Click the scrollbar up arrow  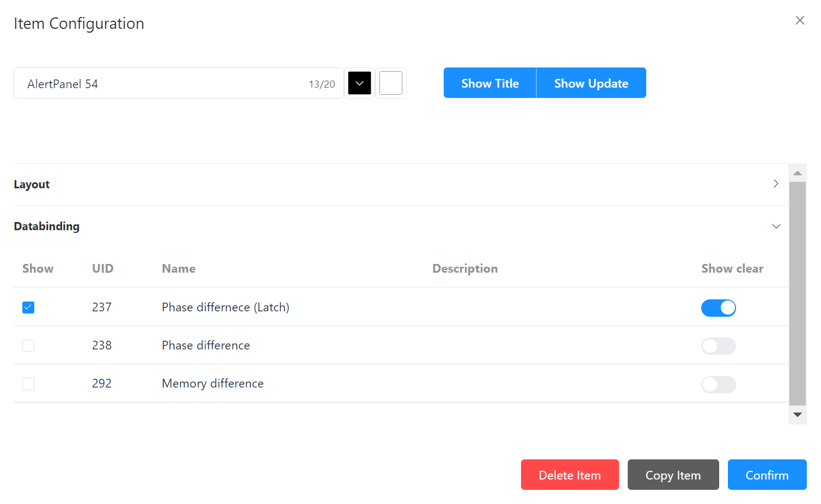coord(798,173)
